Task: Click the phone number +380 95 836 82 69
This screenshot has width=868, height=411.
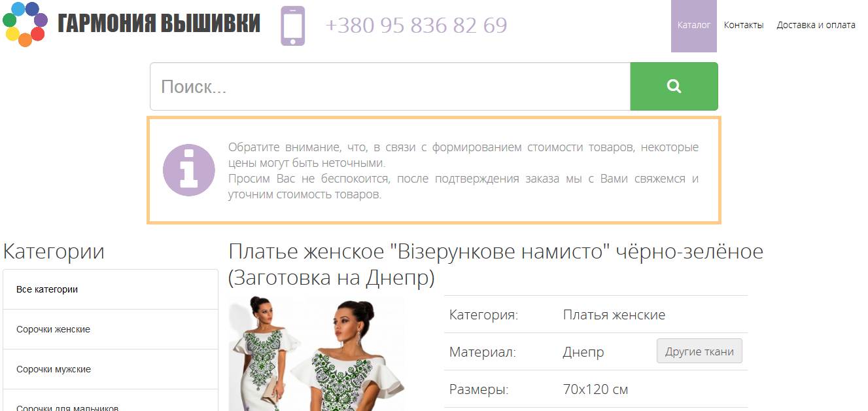Action: [x=416, y=26]
